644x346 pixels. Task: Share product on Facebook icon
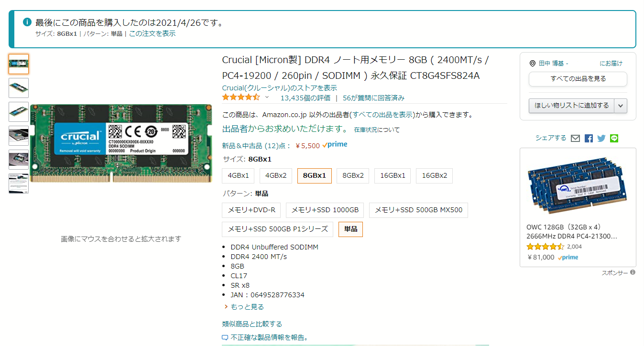click(x=589, y=138)
